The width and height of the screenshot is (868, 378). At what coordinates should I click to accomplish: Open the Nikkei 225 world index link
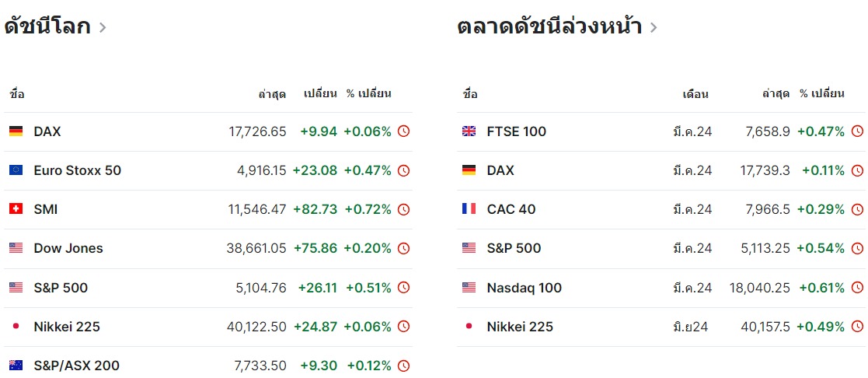[x=67, y=327]
